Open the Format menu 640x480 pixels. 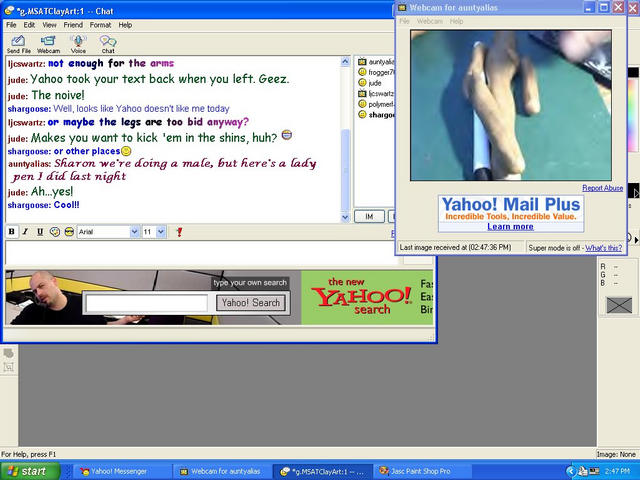click(x=100, y=25)
